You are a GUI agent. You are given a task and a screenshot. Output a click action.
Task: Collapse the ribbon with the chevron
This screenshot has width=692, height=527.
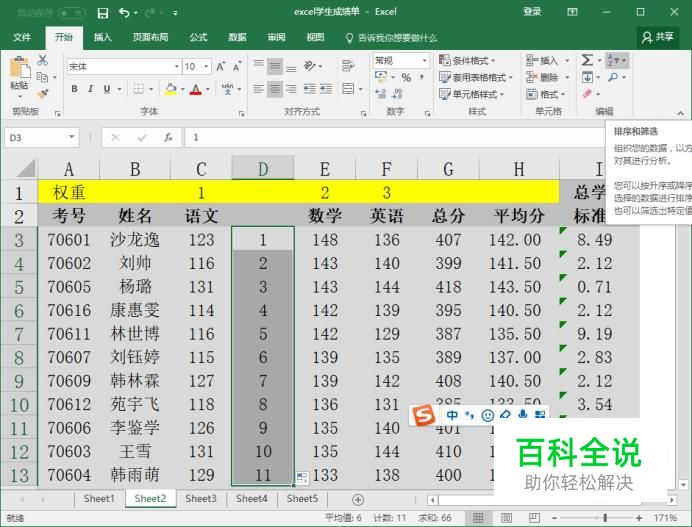click(681, 113)
